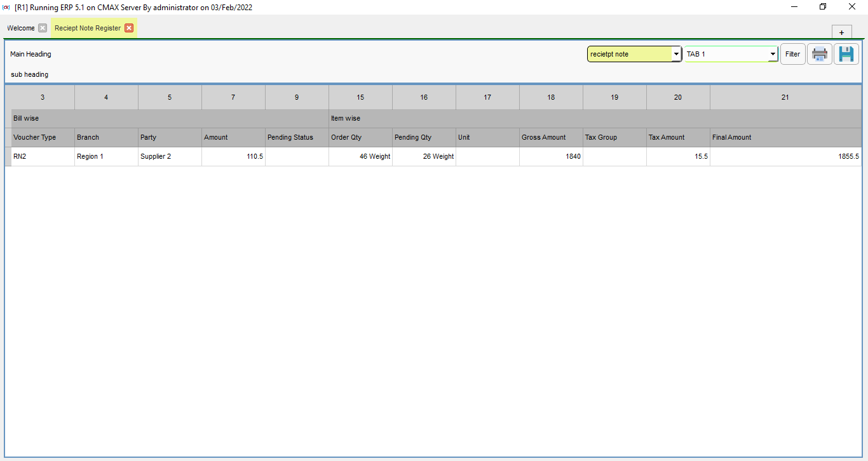Close the Reciept Note Register tab
868x461 pixels.
[x=129, y=28]
